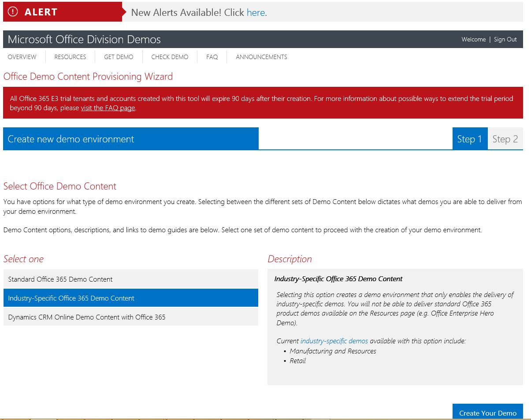Switch to the Step 2 tab
This screenshot has width=531, height=420.
505,139
